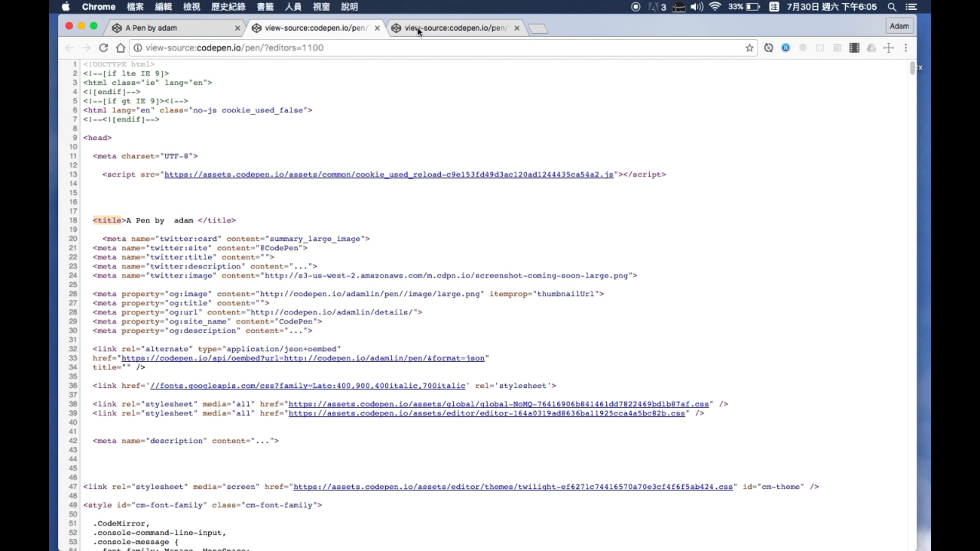Click the vertical scrollbar thumb
Screen dimensions: 980x551
[912, 68]
